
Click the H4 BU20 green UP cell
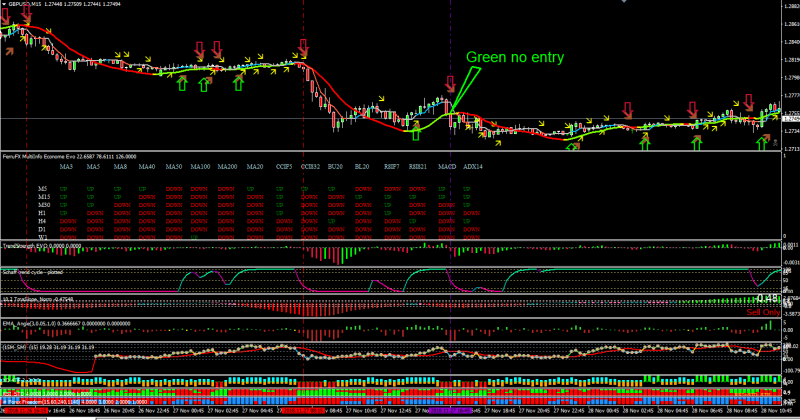[x=331, y=221]
